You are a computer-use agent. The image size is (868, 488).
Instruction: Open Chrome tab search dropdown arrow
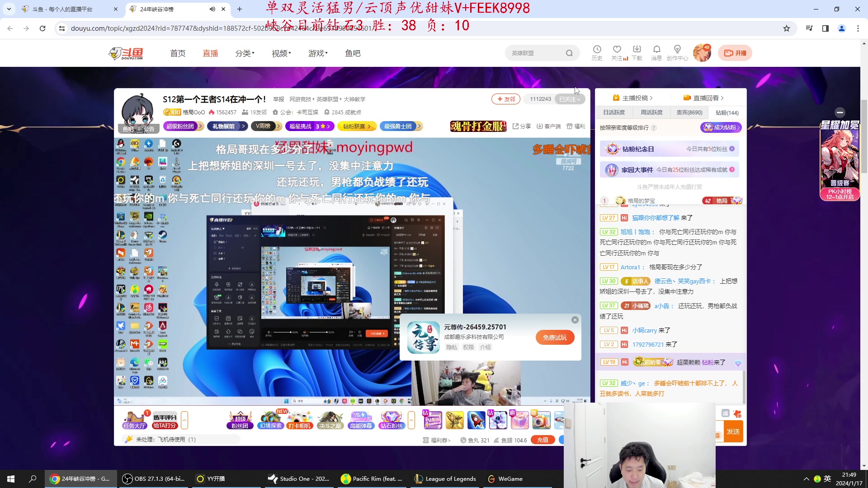coord(9,9)
